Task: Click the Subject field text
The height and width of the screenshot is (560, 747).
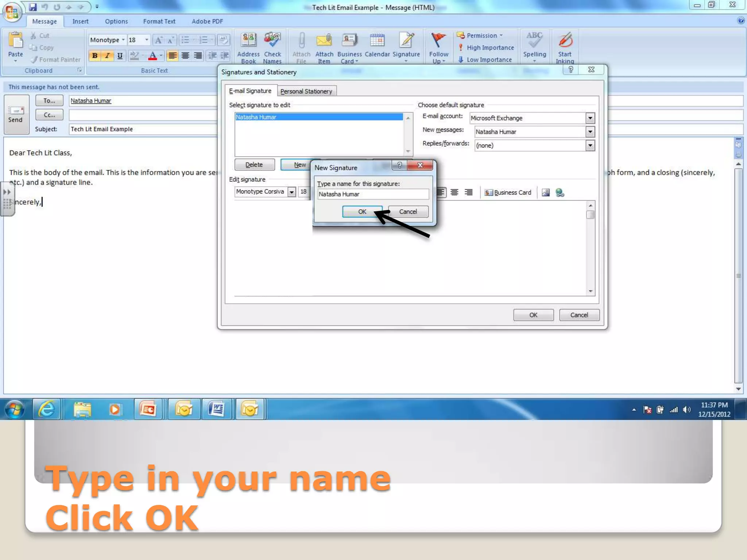Action: [101, 129]
